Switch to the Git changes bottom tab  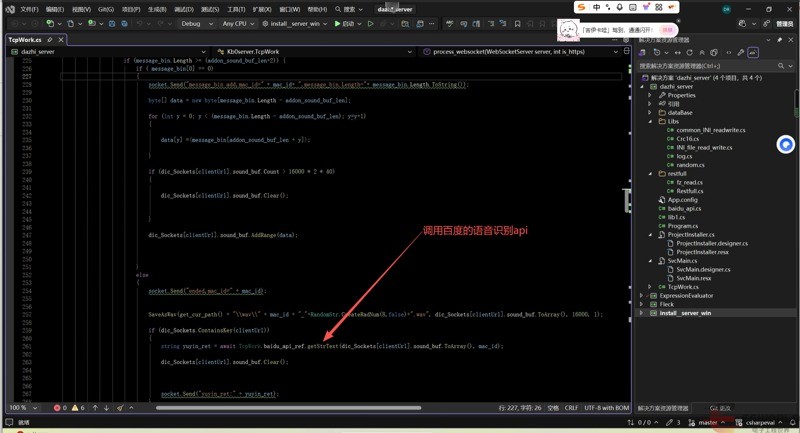click(x=720, y=408)
